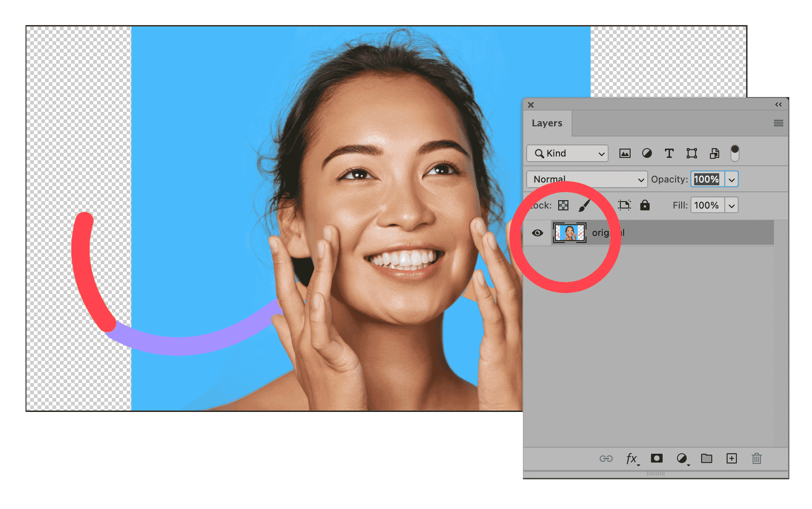This screenshot has height=509, width=812.
Task: Filter by shape layers icon
Action: pos(691,153)
